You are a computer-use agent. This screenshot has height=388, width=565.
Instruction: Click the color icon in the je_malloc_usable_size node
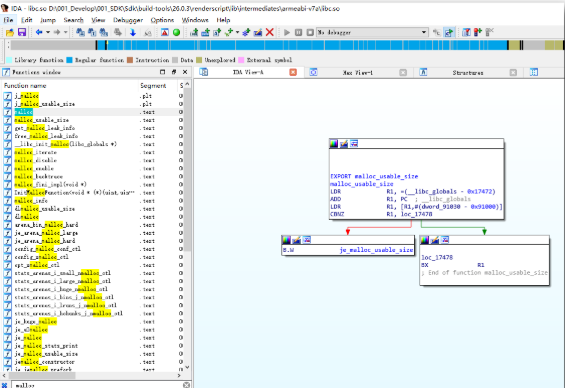286,240
